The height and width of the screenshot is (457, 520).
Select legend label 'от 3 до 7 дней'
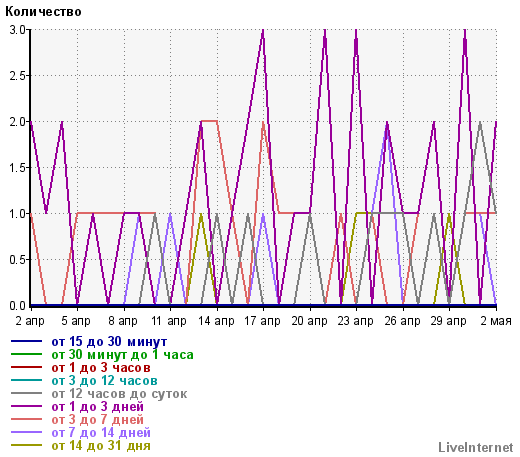click(x=98, y=420)
